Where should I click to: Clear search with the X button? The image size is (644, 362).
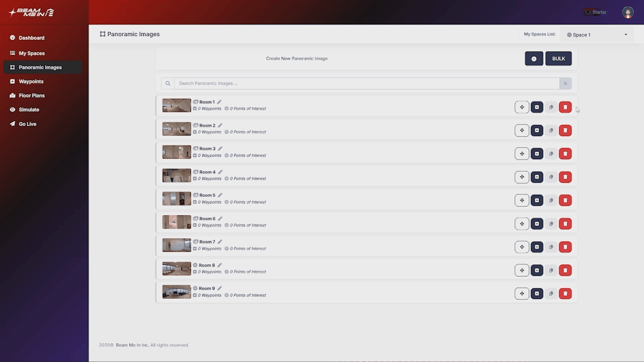click(565, 83)
